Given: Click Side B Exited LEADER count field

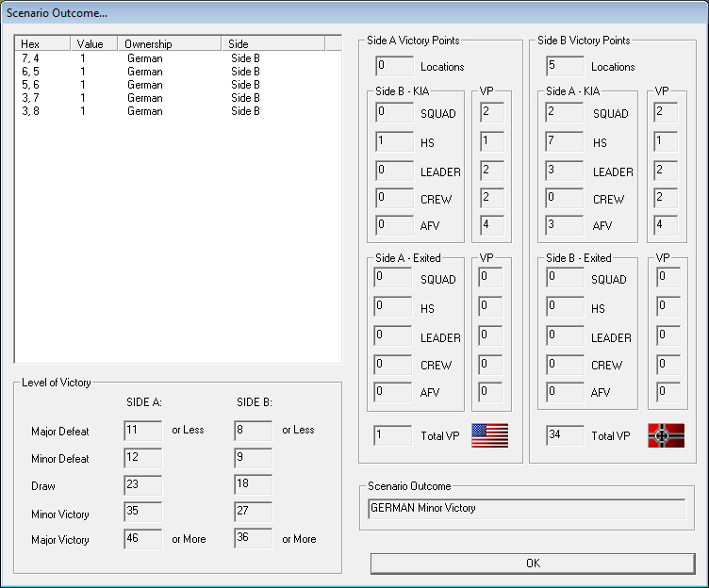Looking at the screenshot, I should pos(565,335).
